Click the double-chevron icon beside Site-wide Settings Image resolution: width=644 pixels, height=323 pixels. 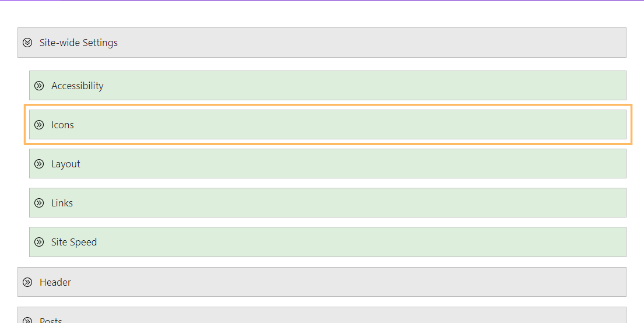(27, 43)
